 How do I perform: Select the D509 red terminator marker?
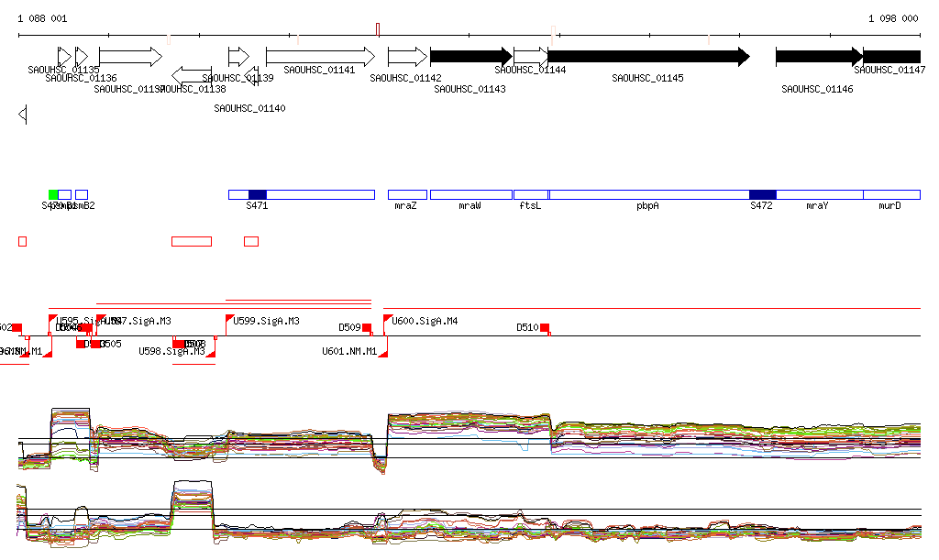367,328
